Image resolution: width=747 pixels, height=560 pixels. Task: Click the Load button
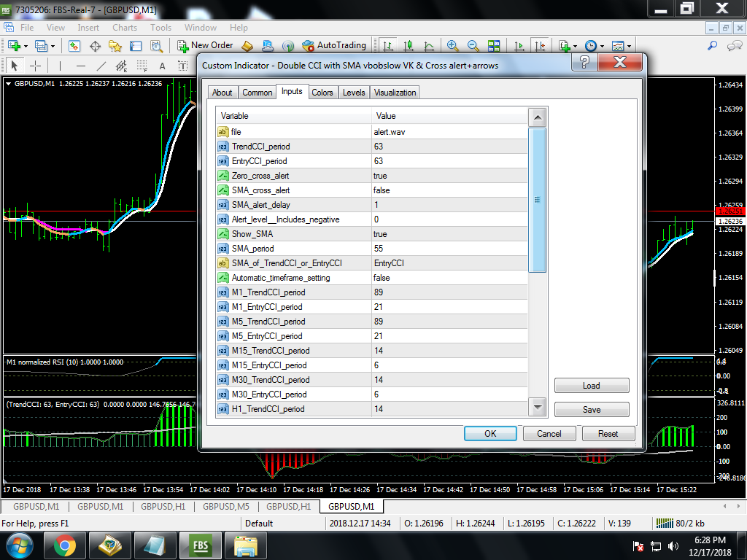tap(592, 386)
